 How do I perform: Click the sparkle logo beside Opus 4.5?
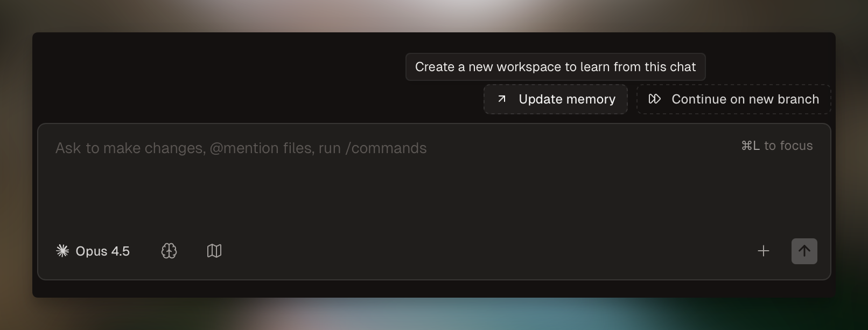pos(62,251)
